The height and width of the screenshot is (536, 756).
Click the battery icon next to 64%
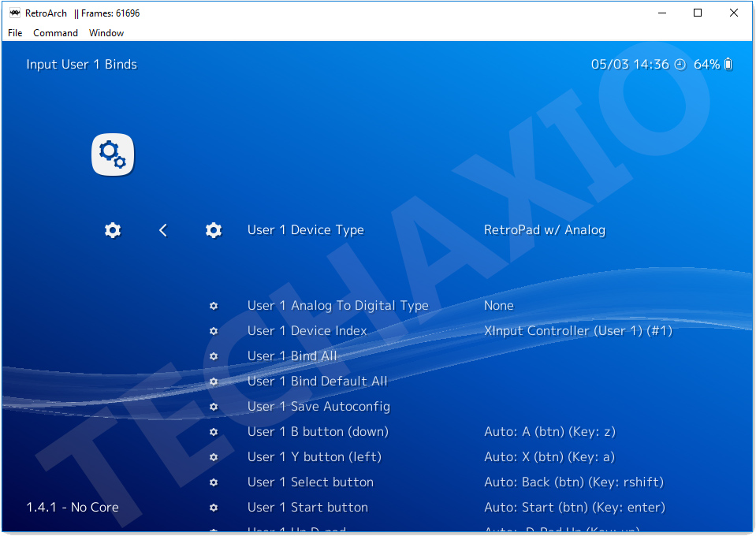pyautogui.click(x=728, y=64)
